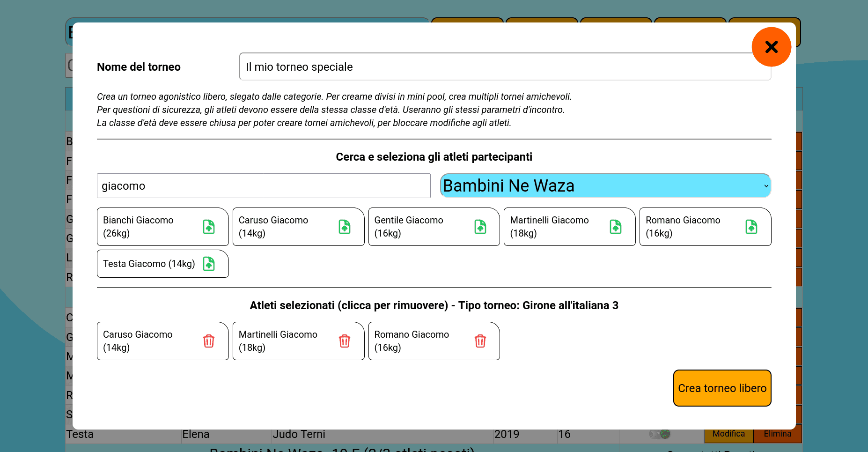Click the Gentile Giacomo (16kg) card text
Image resolution: width=868 pixels, height=452 pixels.
click(x=408, y=227)
